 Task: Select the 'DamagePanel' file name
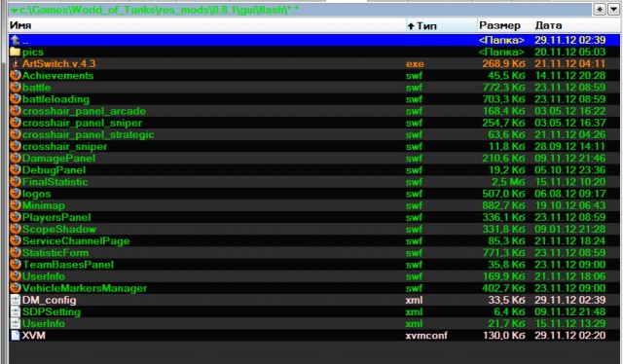58,159
